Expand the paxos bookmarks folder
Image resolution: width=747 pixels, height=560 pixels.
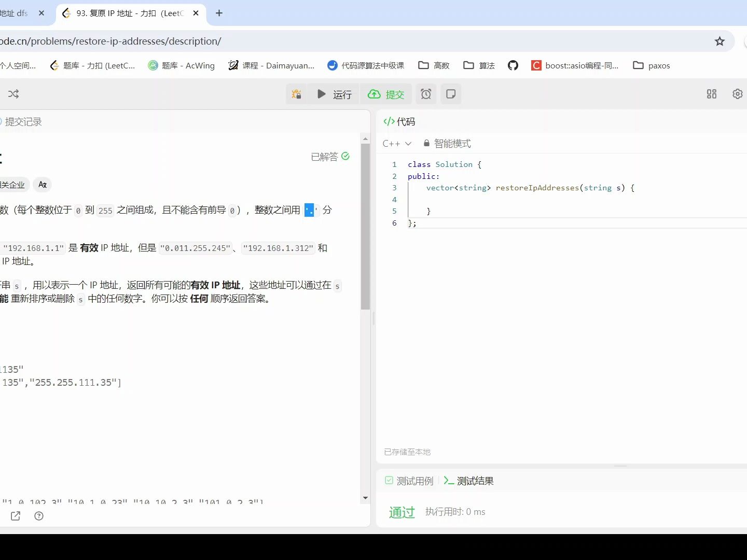coord(652,65)
